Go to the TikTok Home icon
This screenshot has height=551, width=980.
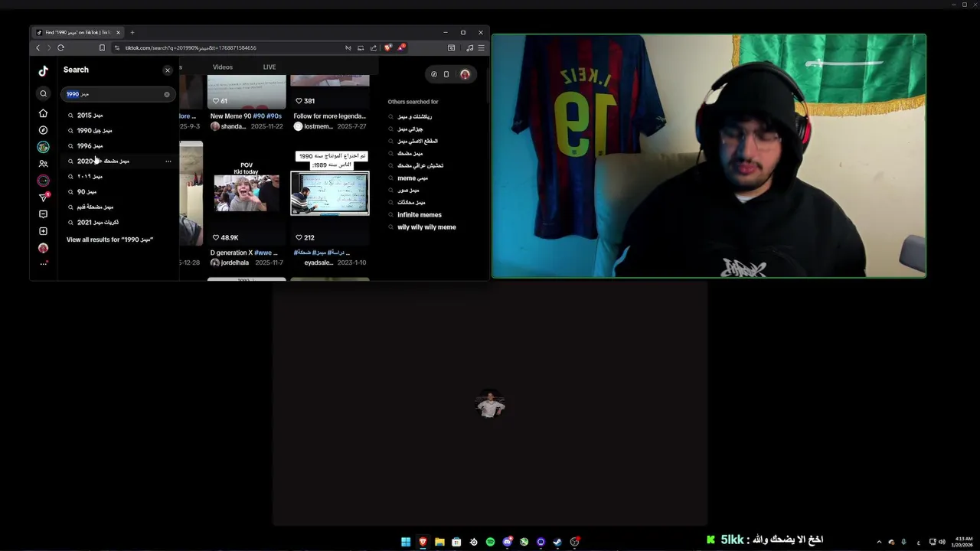point(43,113)
